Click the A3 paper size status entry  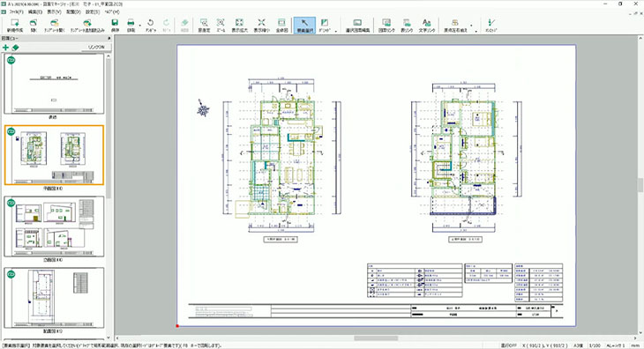[579, 345]
